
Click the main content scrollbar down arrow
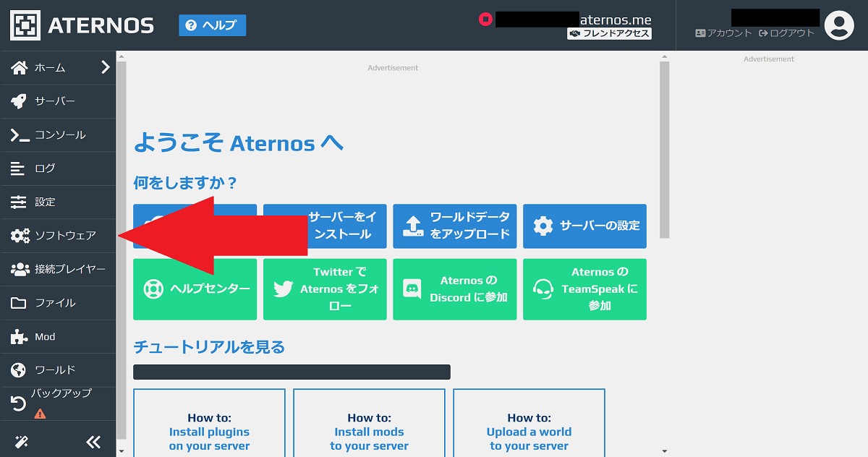[665, 451]
